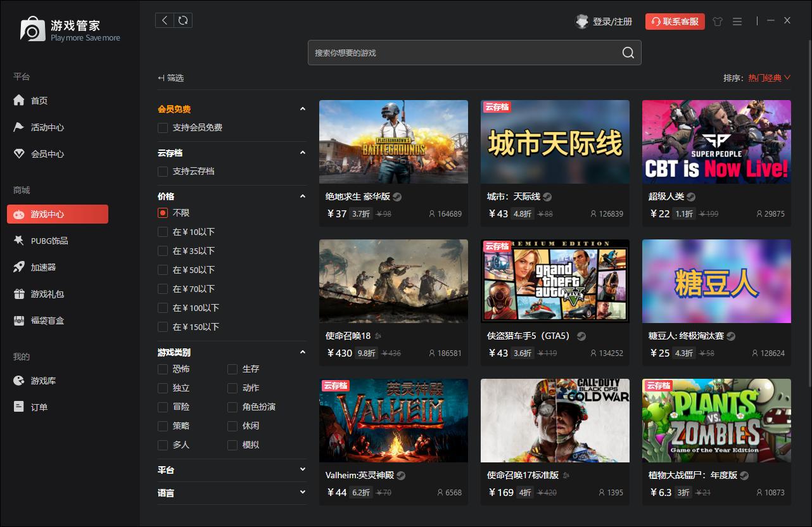Check the 恐怖 genre filter
812x527 pixels.
pyautogui.click(x=163, y=369)
